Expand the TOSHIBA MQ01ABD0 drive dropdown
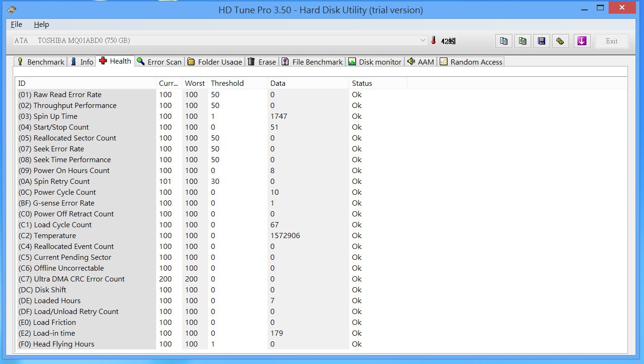Image resolution: width=644 pixels, height=364 pixels. point(423,41)
